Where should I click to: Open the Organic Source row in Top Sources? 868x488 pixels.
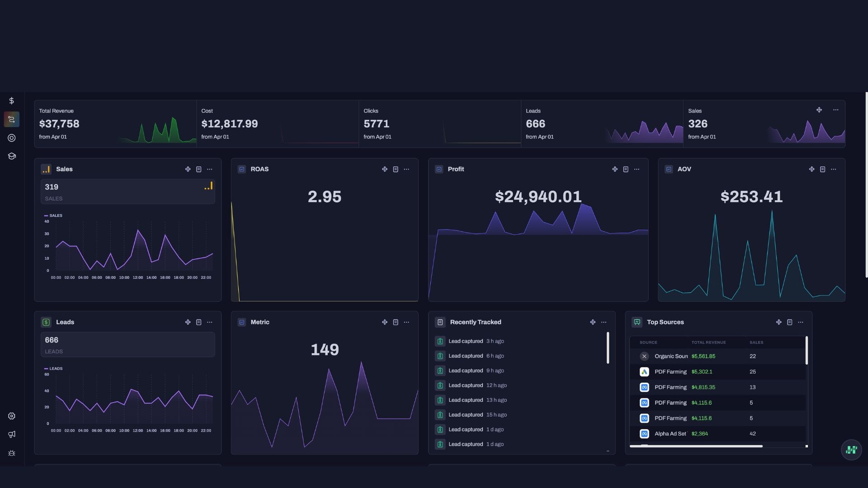pyautogui.click(x=717, y=356)
